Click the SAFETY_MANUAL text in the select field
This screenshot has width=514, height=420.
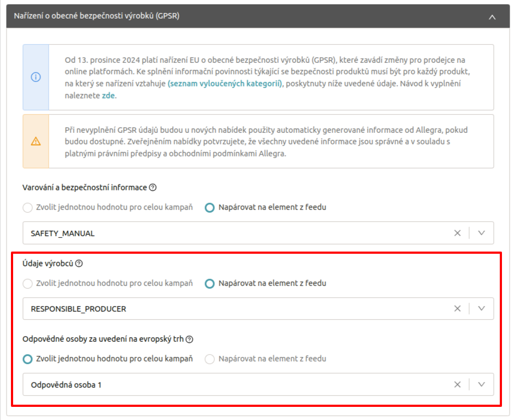[x=62, y=233]
